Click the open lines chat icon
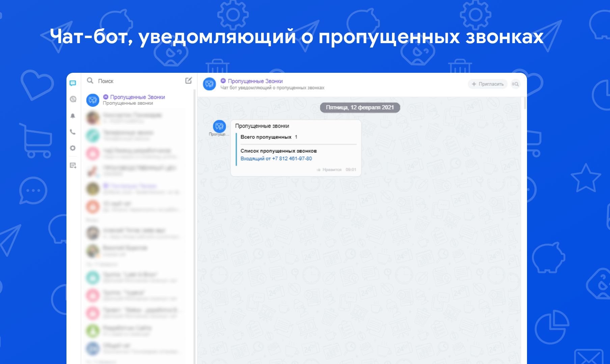 tap(73, 99)
